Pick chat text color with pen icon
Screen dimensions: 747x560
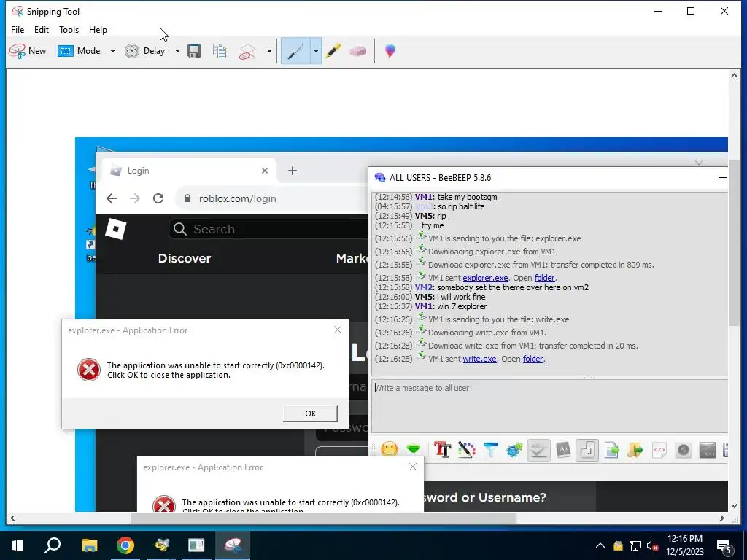coord(466,449)
